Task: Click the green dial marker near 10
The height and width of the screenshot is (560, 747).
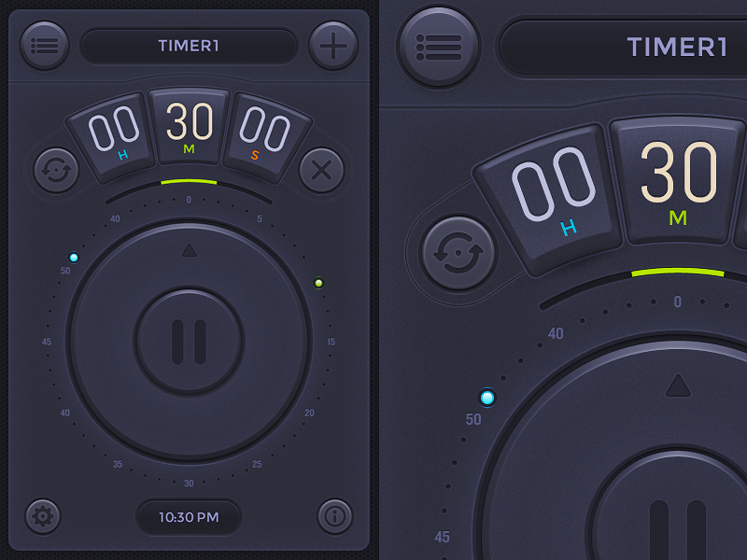Action: (x=318, y=283)
